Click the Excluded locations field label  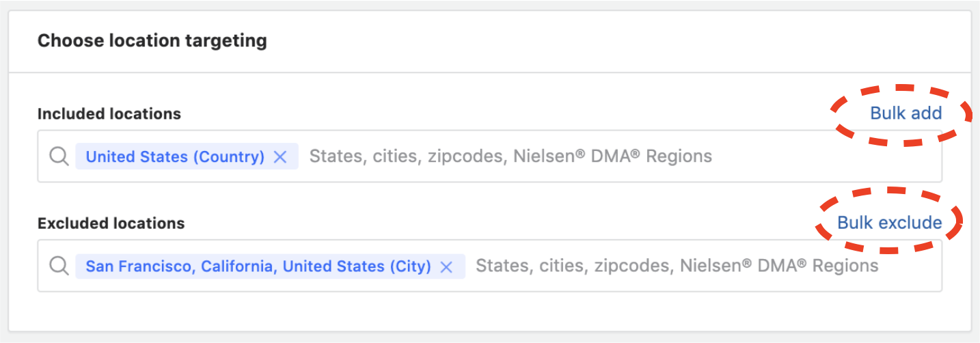pyautogui.click(x=111, y=223)
